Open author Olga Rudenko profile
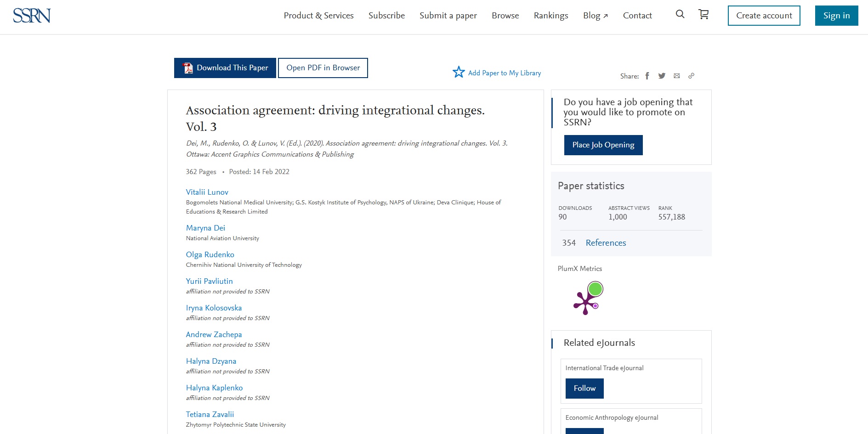 coord(210,254)
